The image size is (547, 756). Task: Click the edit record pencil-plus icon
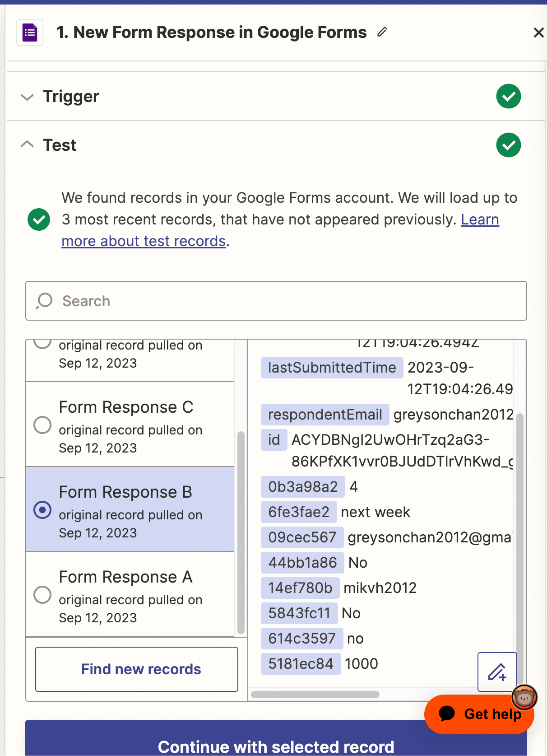pyautogui.click(x=497, y=672)
